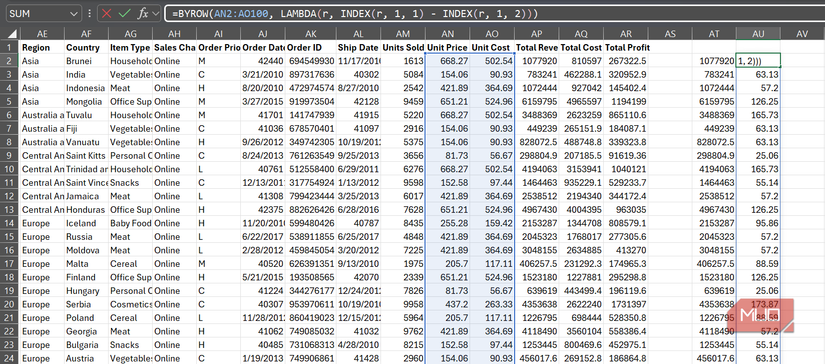The image size is (825, 364).
Task: Select the Iceland country cell
Action: 86,223
